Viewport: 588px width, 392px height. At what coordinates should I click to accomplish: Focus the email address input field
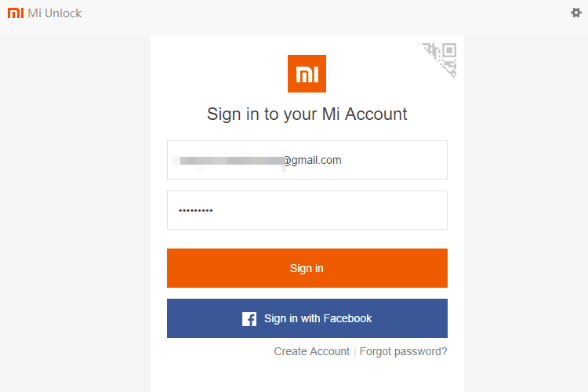307,160
